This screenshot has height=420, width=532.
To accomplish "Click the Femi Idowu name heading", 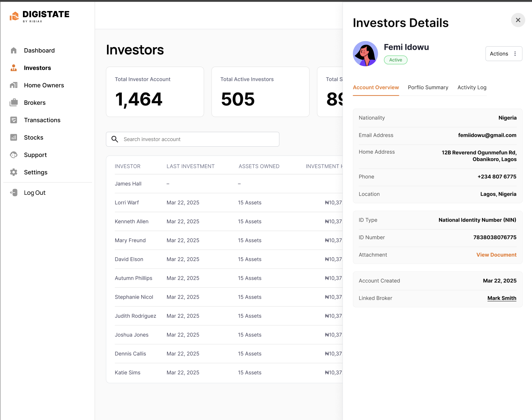I will (407, 47).
